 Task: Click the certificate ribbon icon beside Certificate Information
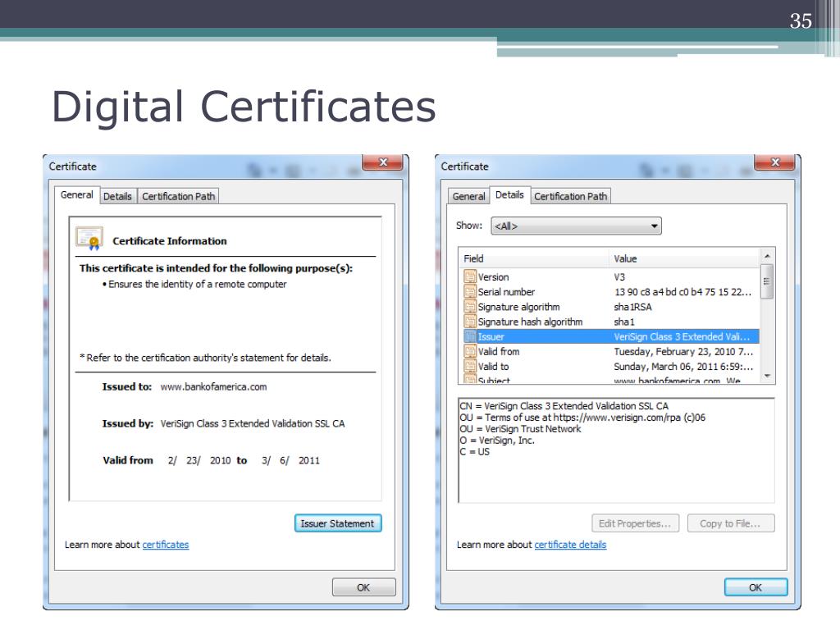point(89,239)
